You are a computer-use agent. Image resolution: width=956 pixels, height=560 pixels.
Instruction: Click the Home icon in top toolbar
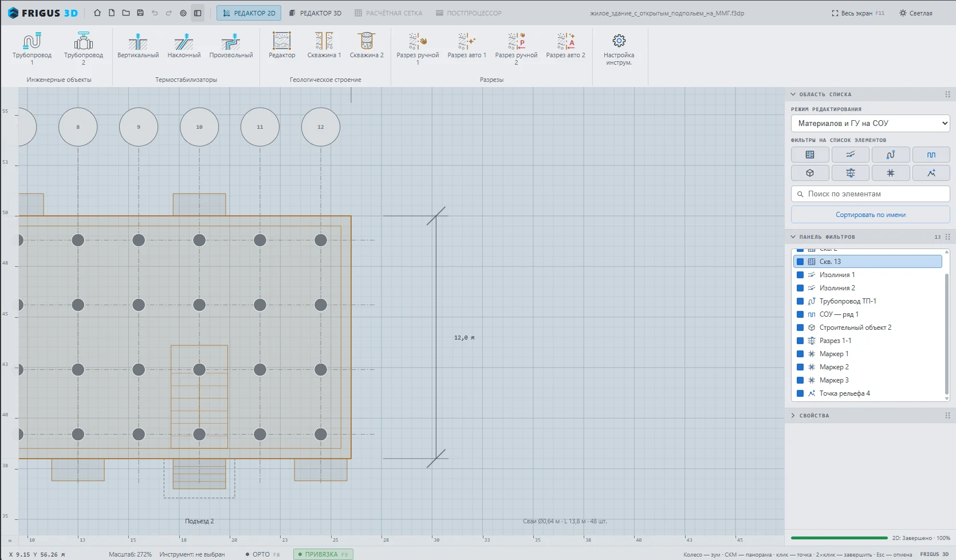pyautogui.click(x=97, y=13)
